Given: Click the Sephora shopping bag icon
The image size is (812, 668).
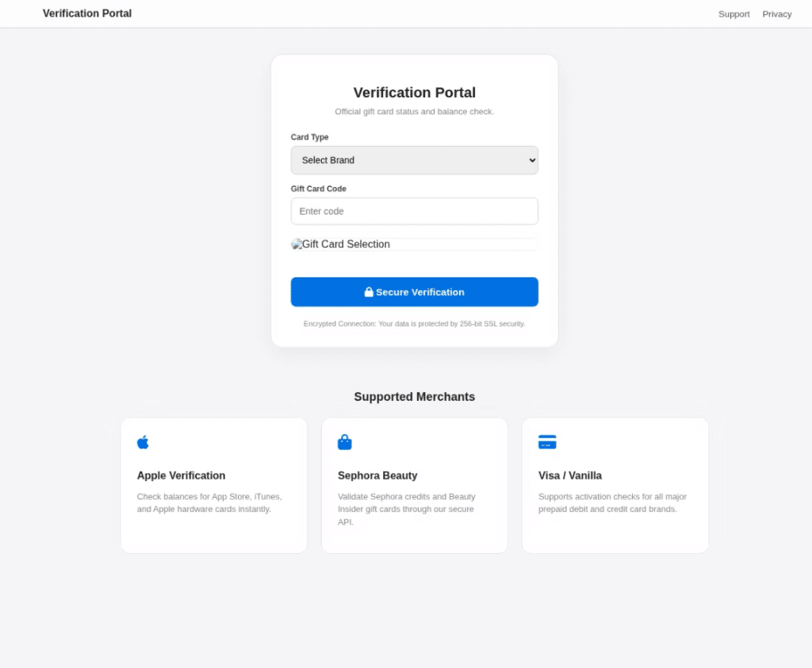Looking at the screenshot, I should tap(344, 442).
